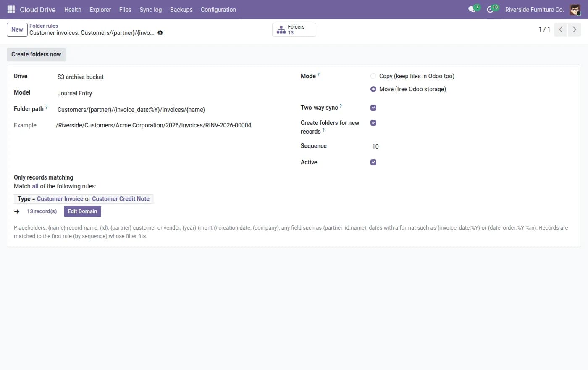
Task: Click Create folders now button
Action: pyautogui.click(x=36, y=54)
